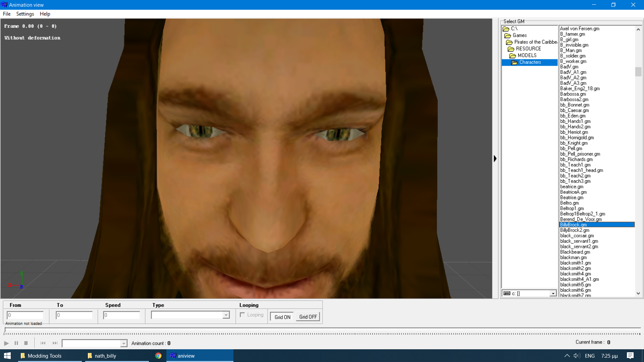
Task: Open the taskbar clock at 7:25
Action: tap(609, 356)
